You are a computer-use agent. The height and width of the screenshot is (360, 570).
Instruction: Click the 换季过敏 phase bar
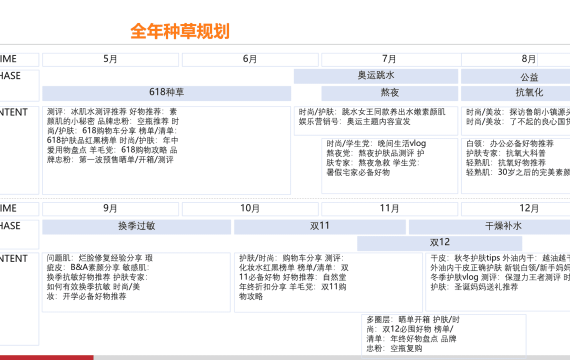point(137,227)
